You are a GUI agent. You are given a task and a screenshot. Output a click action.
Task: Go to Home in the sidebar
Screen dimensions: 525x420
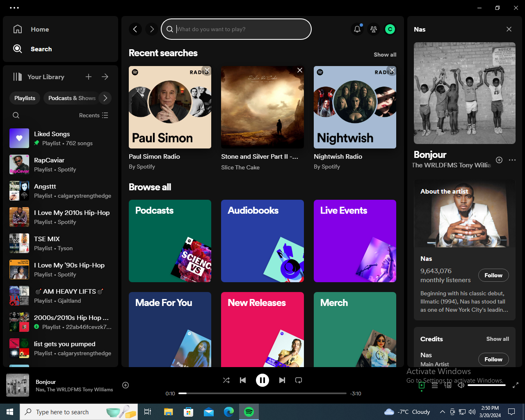31,30
